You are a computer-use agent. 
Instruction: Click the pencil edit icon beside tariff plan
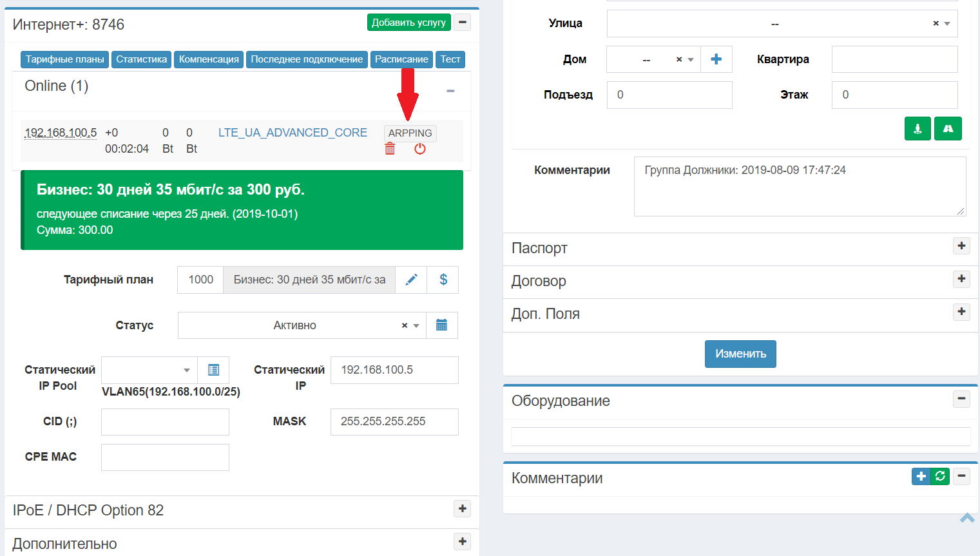411,280
